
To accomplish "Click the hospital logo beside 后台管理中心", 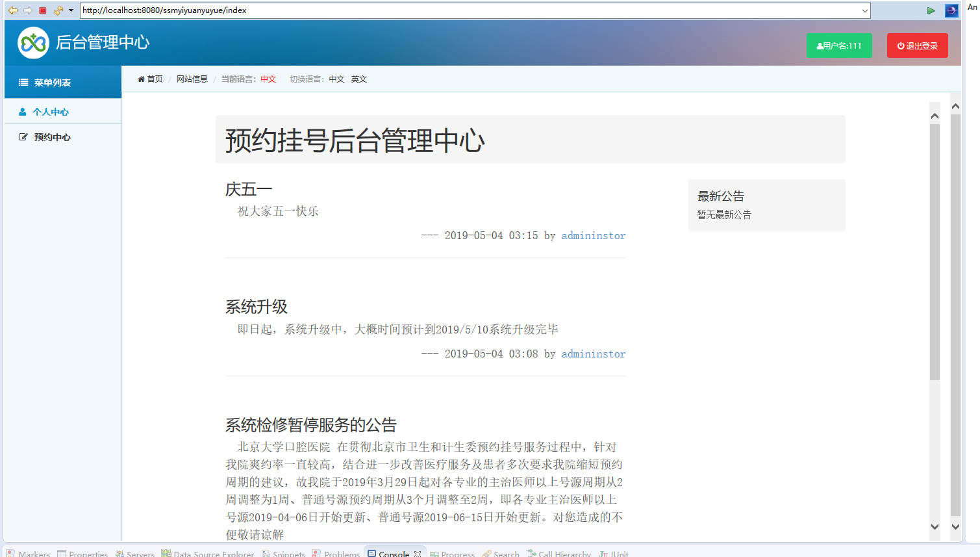I will tap(32, 42).
